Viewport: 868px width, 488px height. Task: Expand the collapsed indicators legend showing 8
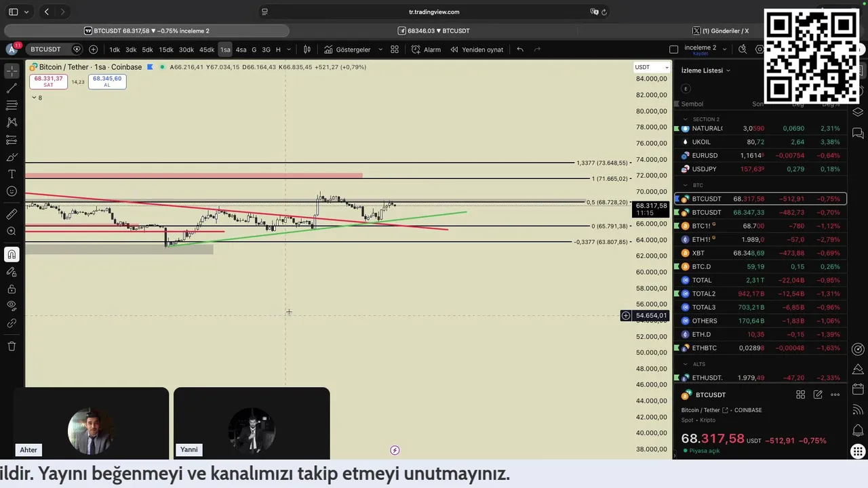(37, 98)
